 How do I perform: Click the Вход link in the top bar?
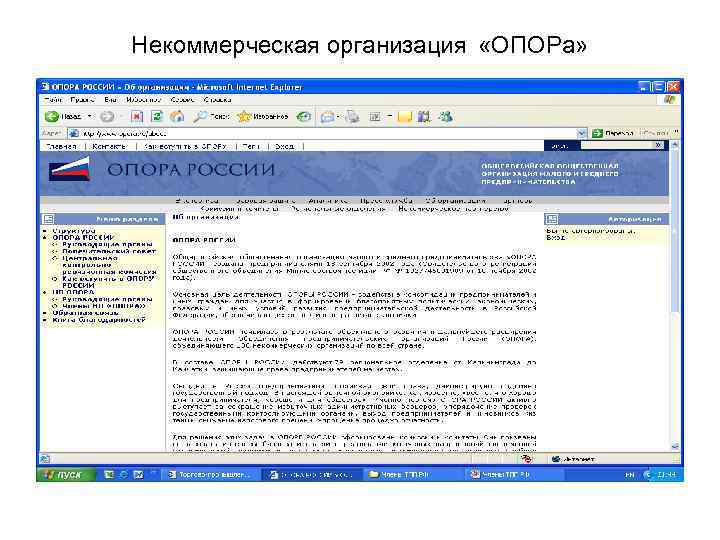(284, 146)
